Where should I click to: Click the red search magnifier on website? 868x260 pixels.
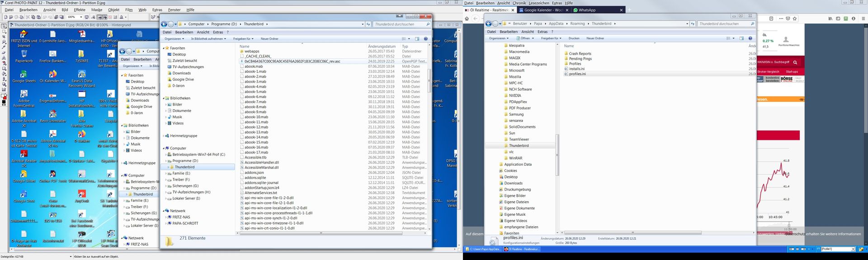tap(795, 62)
